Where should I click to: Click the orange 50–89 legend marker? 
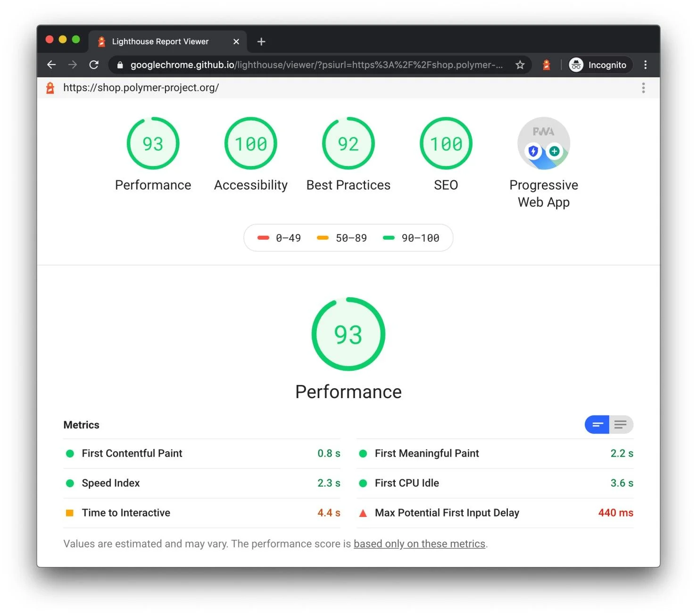tap(323, 238)
